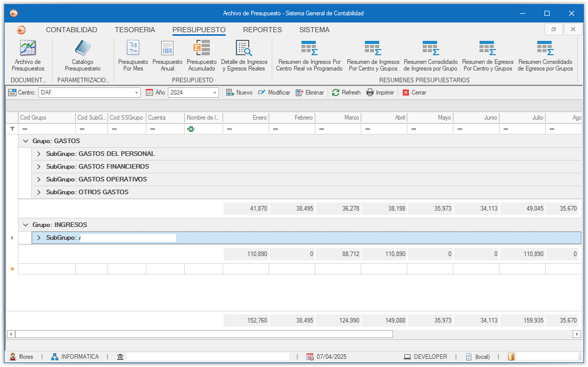The width and height of the screenshot is (588, 367).
Task: Click the (local) server status icon
Action: 469,357
